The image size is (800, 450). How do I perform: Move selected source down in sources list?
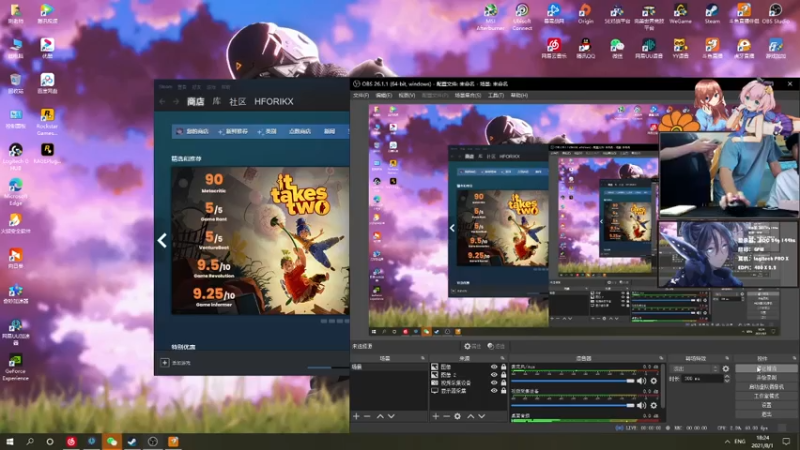pyautogui.click(x=482, y=416)
